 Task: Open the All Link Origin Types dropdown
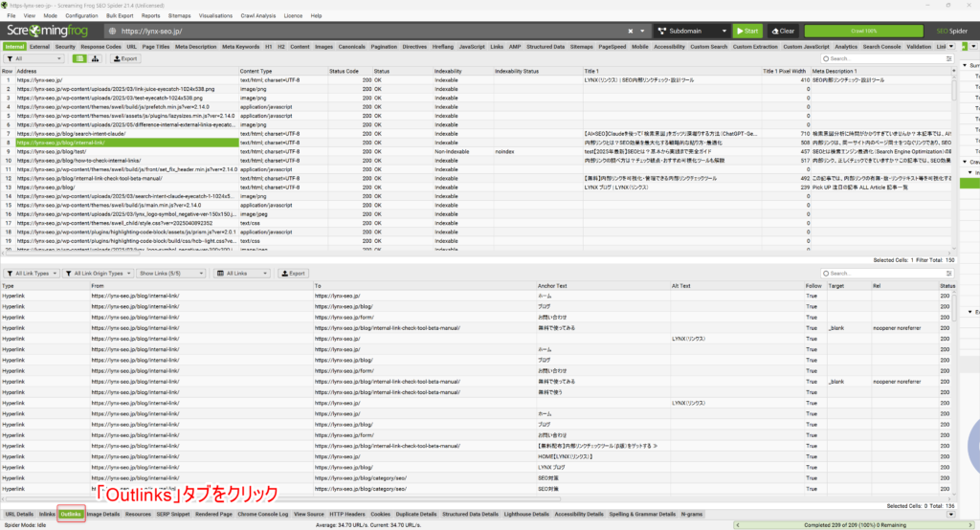tap(96, 274)
